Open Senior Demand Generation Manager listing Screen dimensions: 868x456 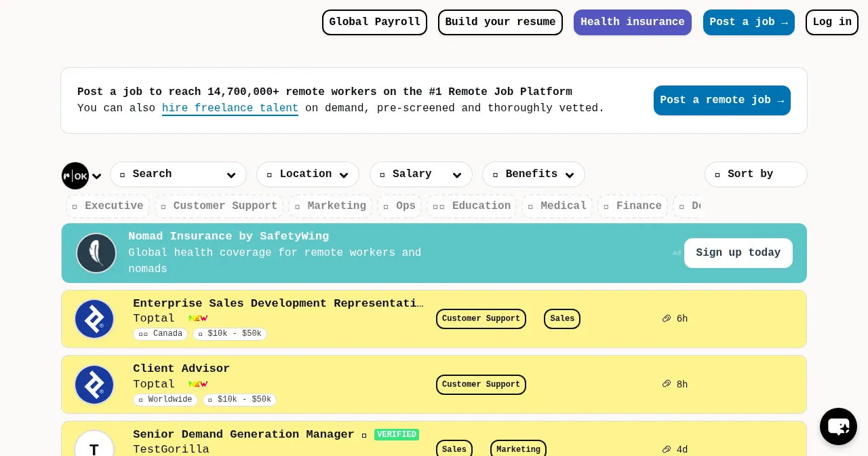tap(243, 434)
